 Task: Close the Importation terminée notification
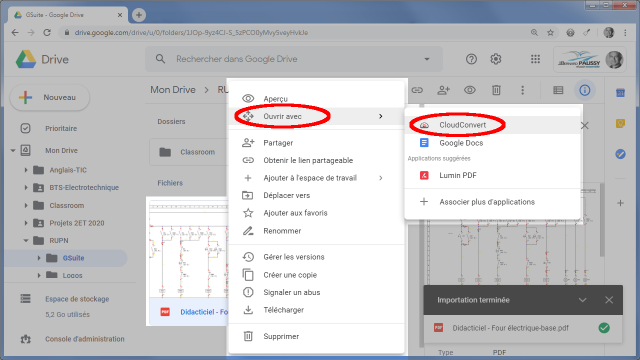(609, 300)
